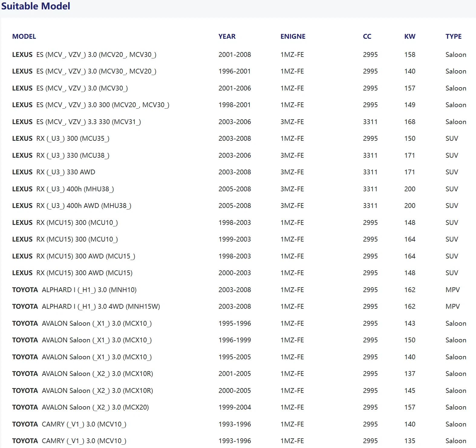This screenshot has height=448, width=476.
Task: Click year range 2001-2006
Action: pyautogui.click(x=235, y=88)
